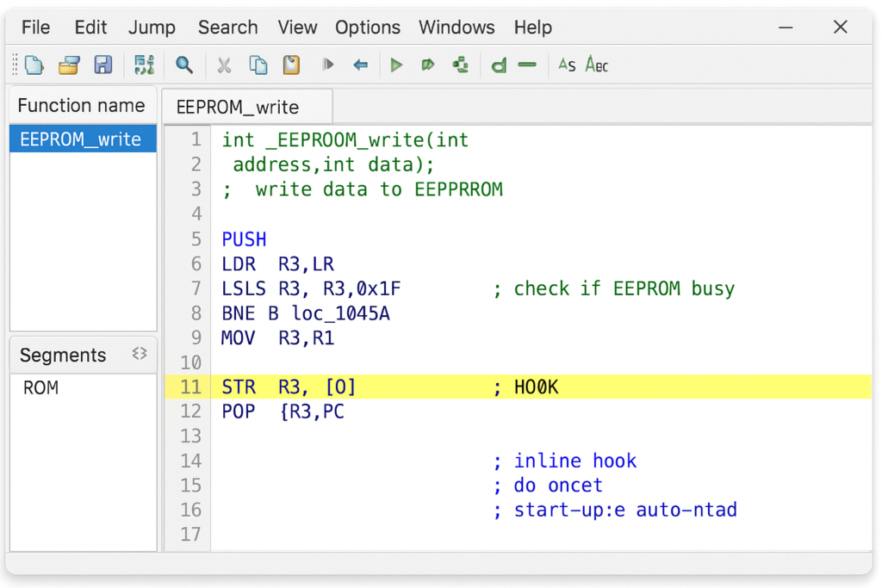Click 'LDR R3,LR' on line 6
This screenshot has height=588, width=882.
click(x=277, y=264)
